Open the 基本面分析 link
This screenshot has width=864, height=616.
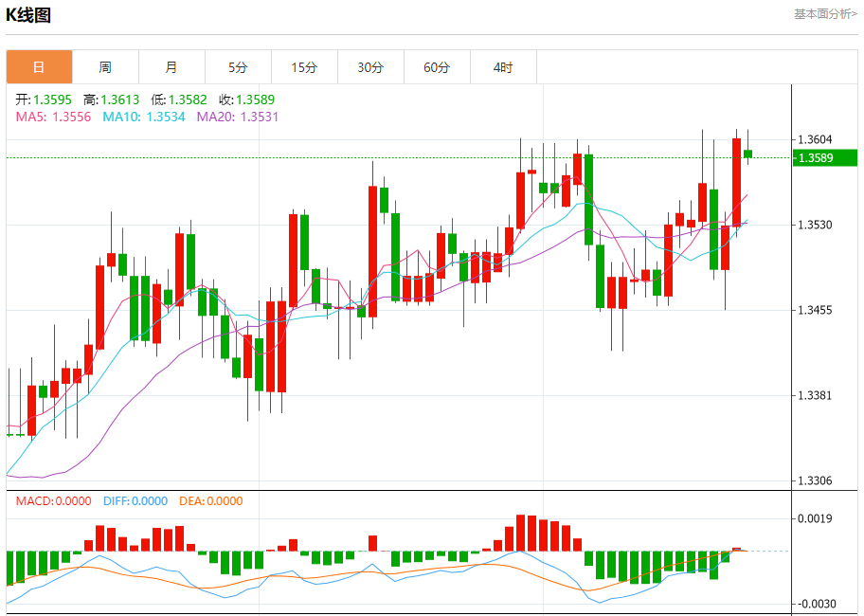coord(825,14)
